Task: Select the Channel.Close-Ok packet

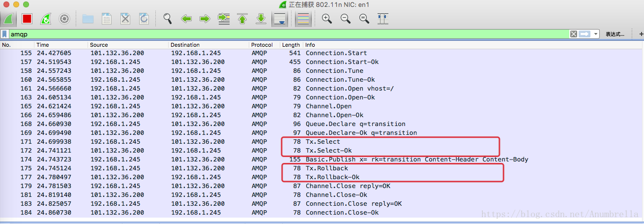Action: tap(322, 195)
